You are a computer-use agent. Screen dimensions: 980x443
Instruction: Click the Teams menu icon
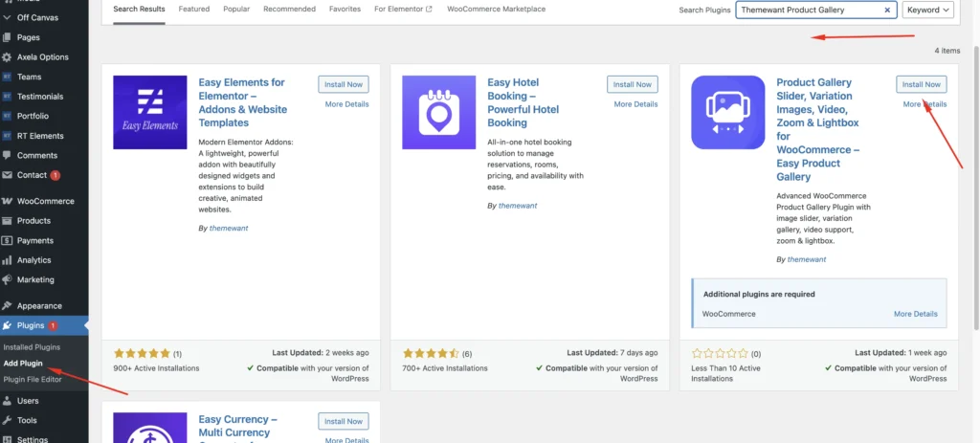click(x=7, y=77)
